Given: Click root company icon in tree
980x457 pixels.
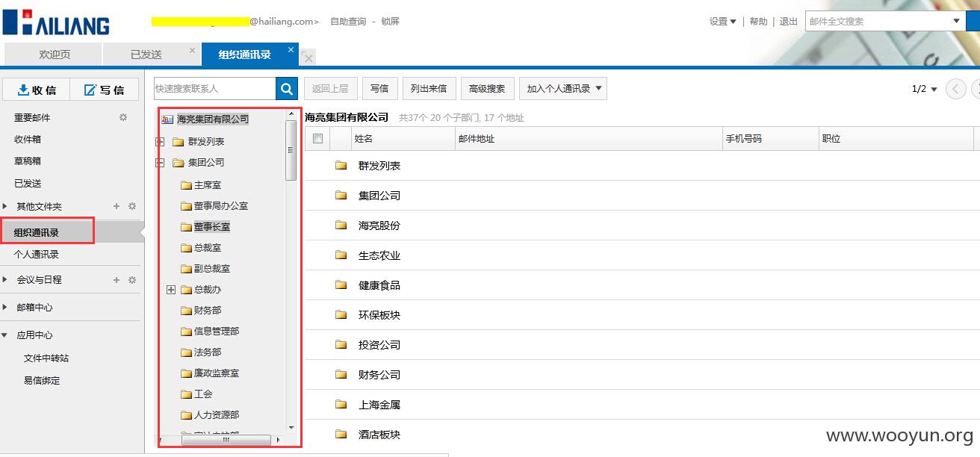Looking at the screenshot, I should pyautogui.click(x=167, y=119).
